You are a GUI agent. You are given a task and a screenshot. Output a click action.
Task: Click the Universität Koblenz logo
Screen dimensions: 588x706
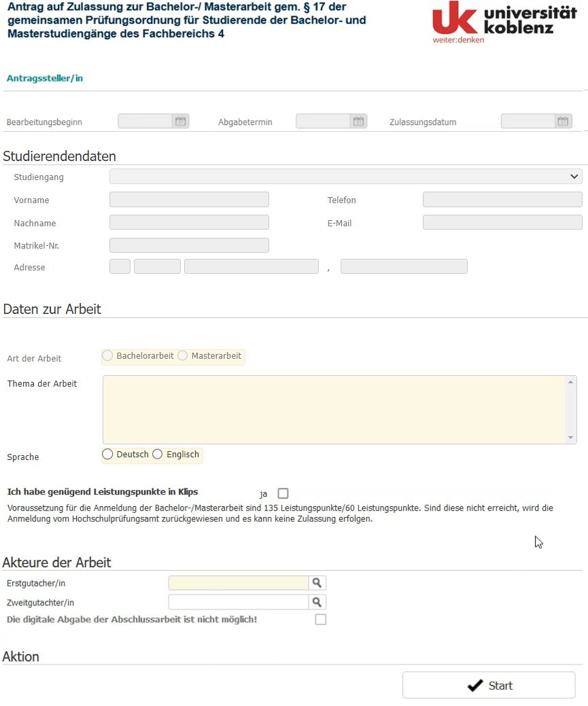point(504,22)
